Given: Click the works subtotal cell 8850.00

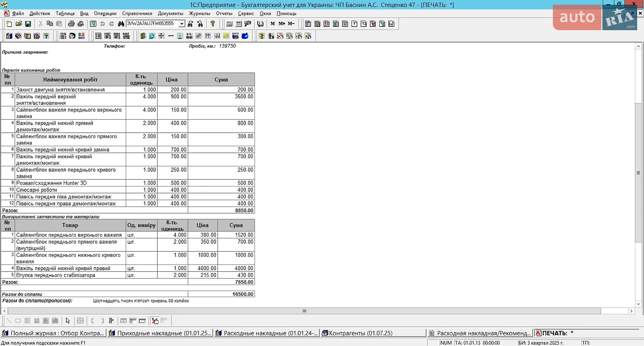Looking at the screenshot, I should pyautogui.click(x=221, y=210).
